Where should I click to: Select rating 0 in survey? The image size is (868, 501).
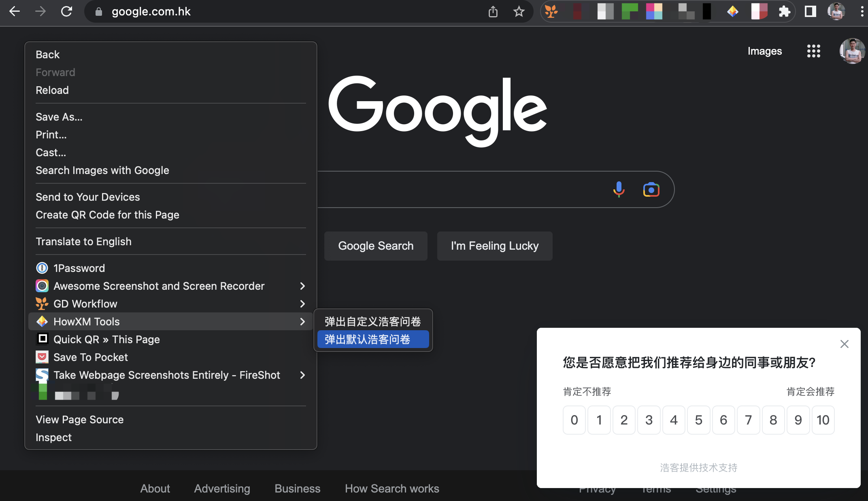click(x=574, y=420)
